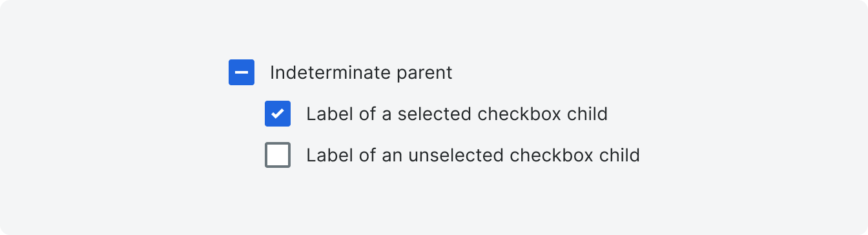Uncheck the selected checkbox child
Image resolution: width=868 pixels, height=235 pixels.
tap(278, 114)
